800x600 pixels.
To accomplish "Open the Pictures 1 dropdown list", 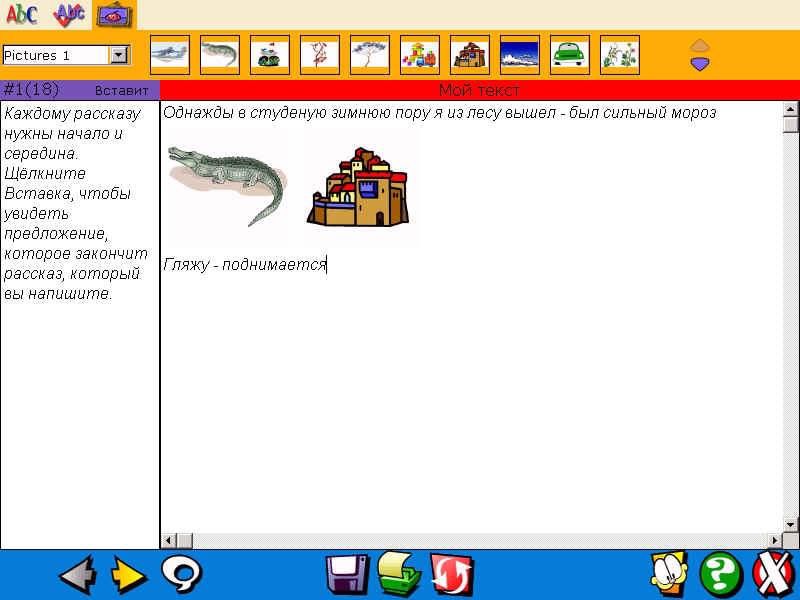I will click(119, 56).
